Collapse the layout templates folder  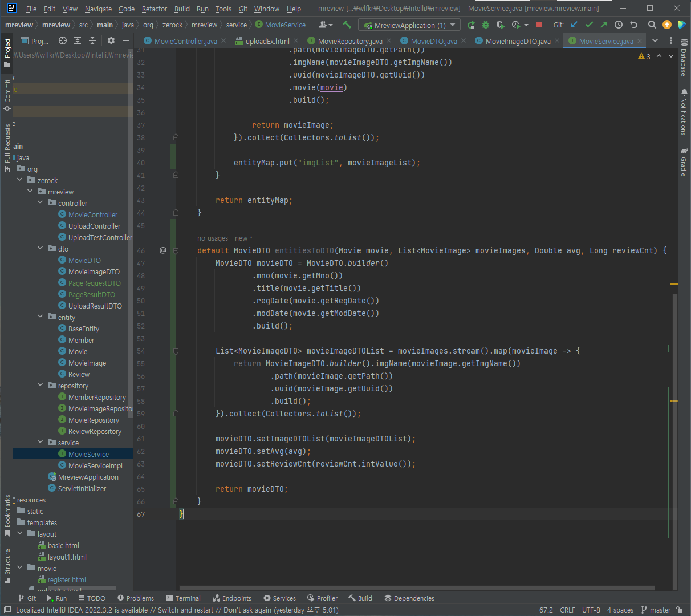pyautogui.click(x=20, y=533)
